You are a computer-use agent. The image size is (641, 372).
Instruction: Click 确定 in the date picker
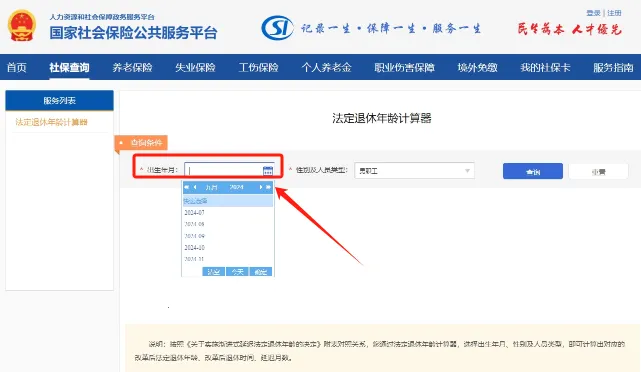coord(261,272)
